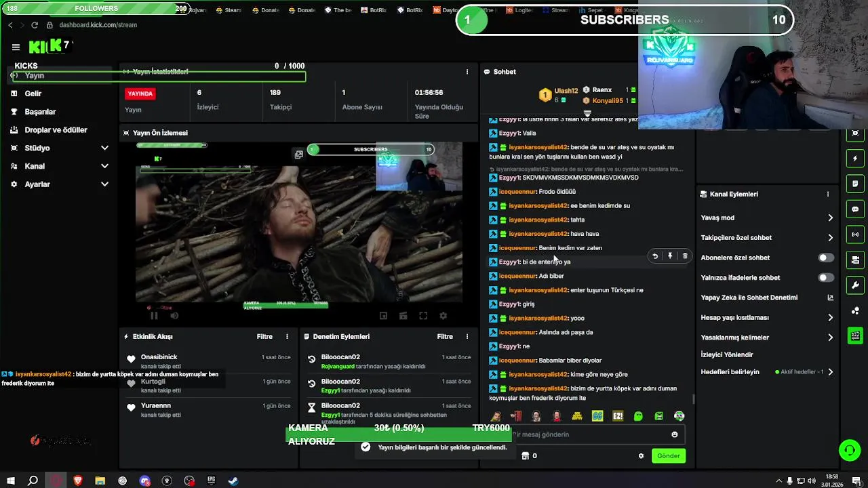Click the browser address bar URL
Screen dimensions: 868x488
(98, 25)
